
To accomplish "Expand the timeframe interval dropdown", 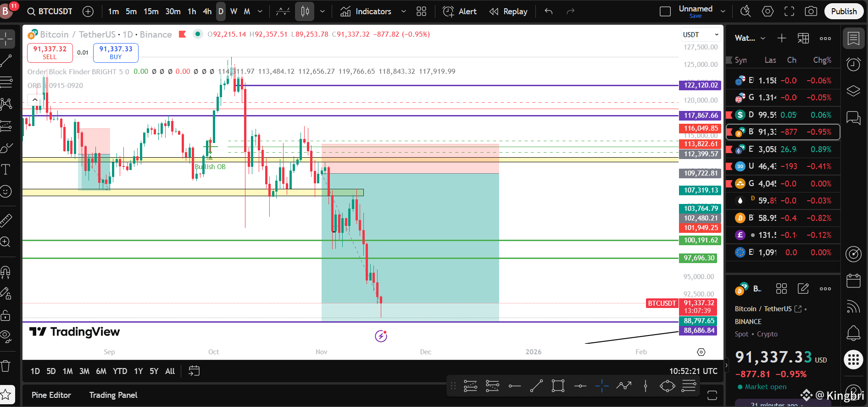I will coord(260,11).
